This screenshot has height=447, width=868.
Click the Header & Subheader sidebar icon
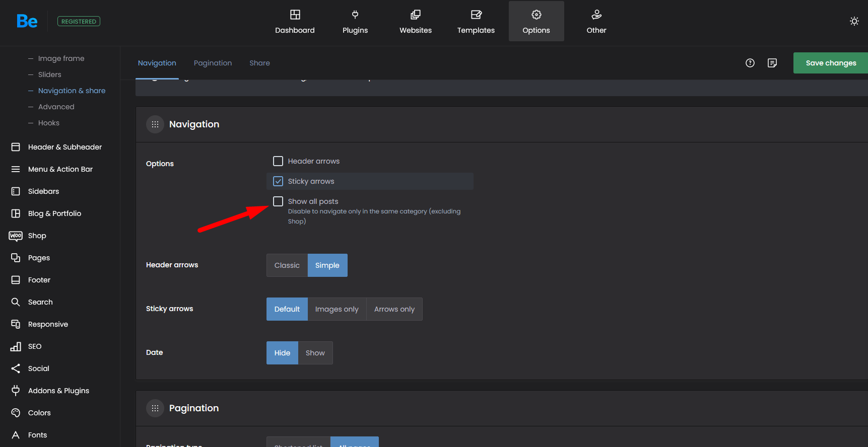click(x=16, y=147)
